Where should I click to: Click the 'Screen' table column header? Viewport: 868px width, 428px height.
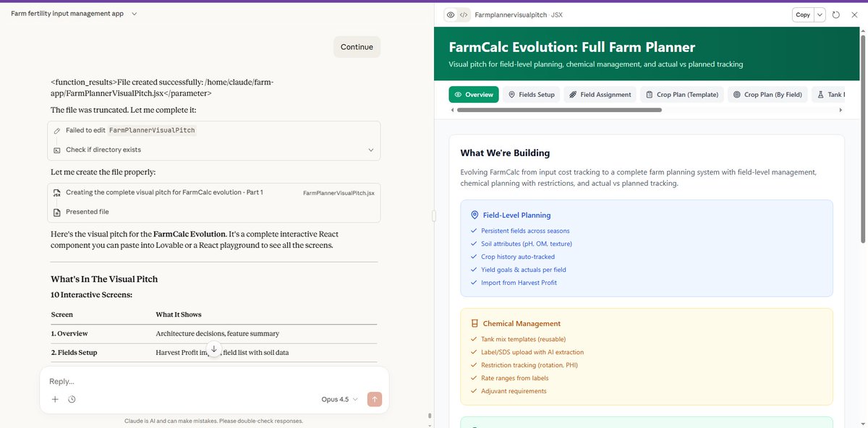click(61, 314)
